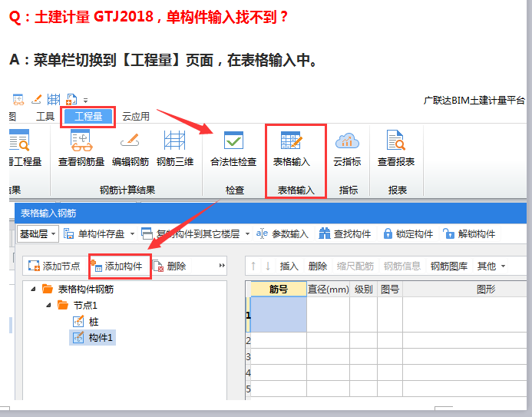The image size is (532, 417).
Task: Expand the tree toolbar overflow chevron
Action: pos(222,266)
